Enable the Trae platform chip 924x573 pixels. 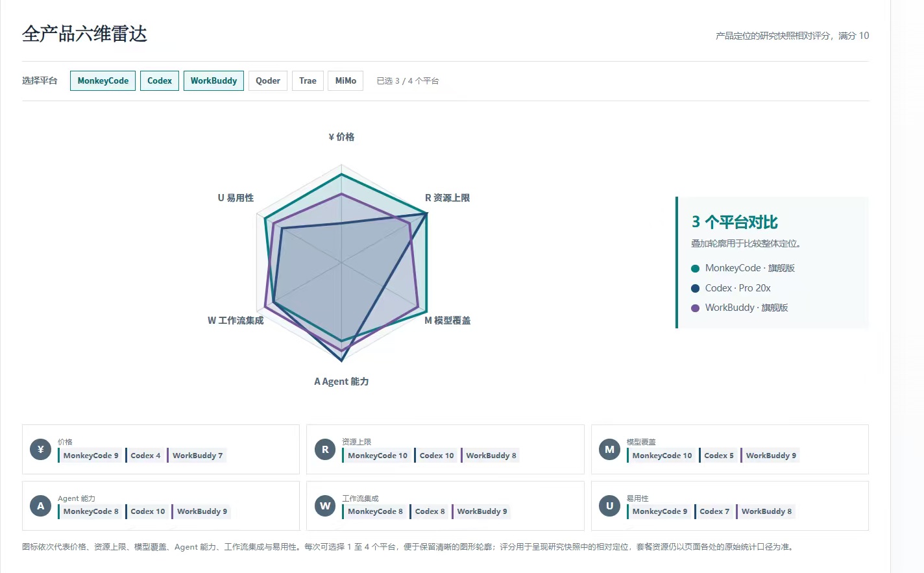point(308,80)
